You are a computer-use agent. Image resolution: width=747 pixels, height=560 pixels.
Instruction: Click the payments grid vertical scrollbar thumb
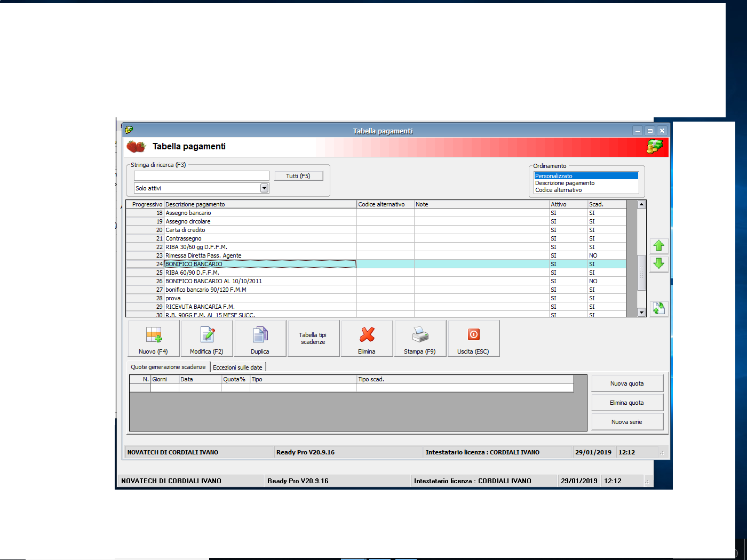(642, 273)
